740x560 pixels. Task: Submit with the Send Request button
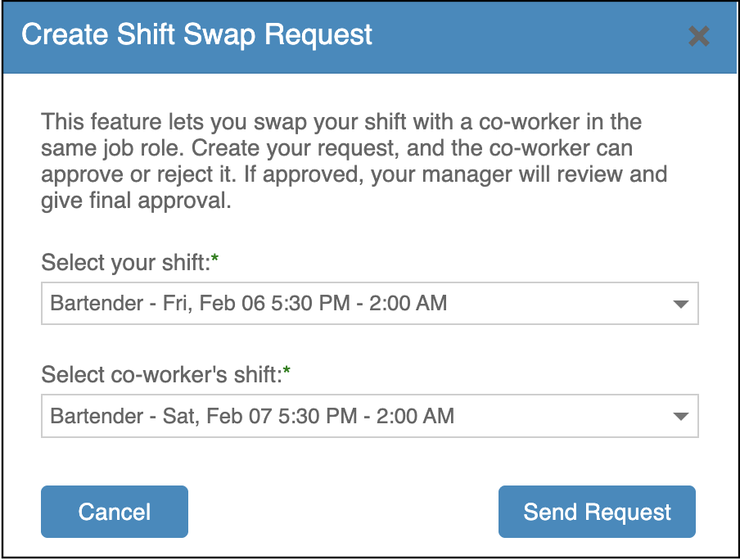(x=597, y=512)
